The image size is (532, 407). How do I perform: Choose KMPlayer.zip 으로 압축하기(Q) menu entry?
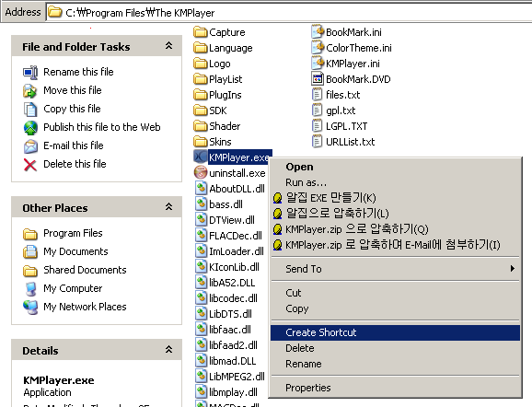pyautogui.click(x=395, y=229)
